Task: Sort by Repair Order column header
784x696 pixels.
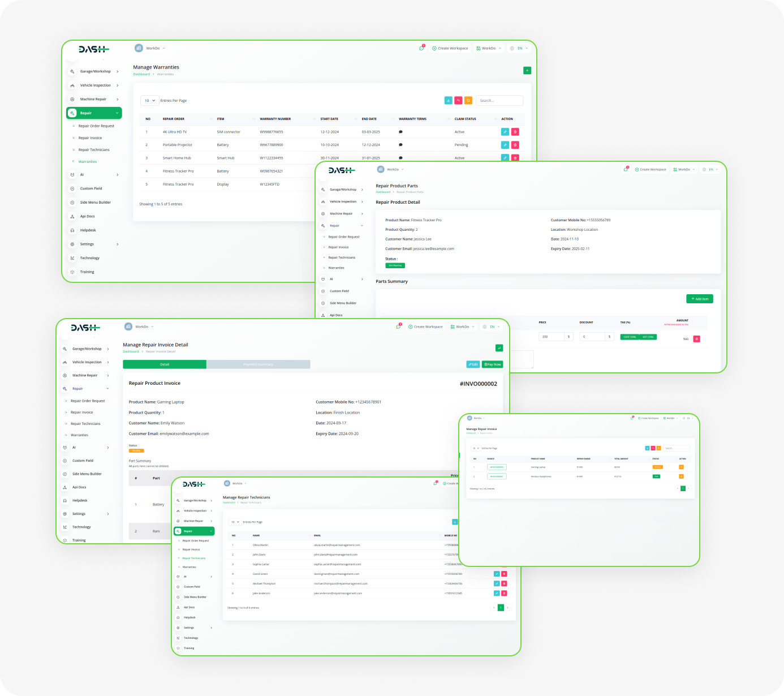Action: click(x=174, y=119)
